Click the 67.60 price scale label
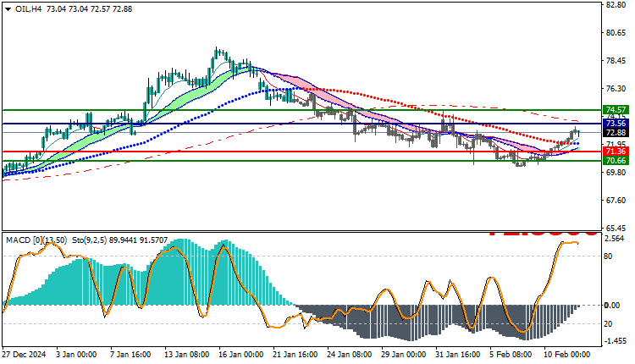The image size is (635, 364). pos(616,201)
